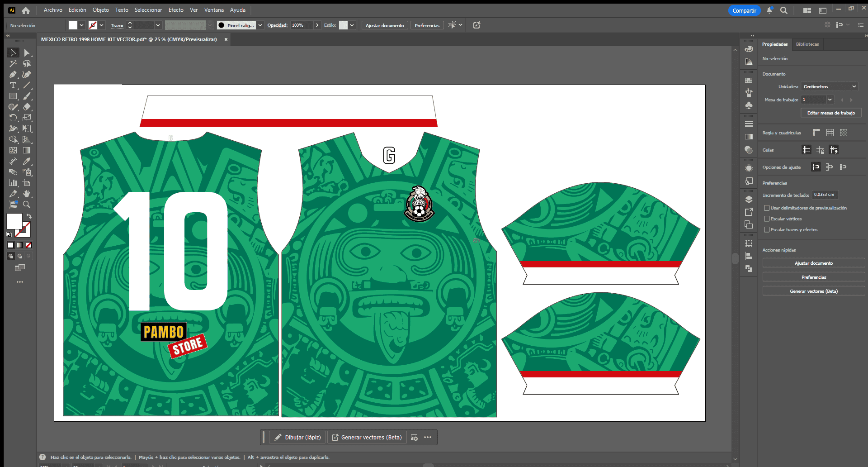
Task: Enable 'Usar delimitadores de previsualización' checkbox
Action: point(767,208)
